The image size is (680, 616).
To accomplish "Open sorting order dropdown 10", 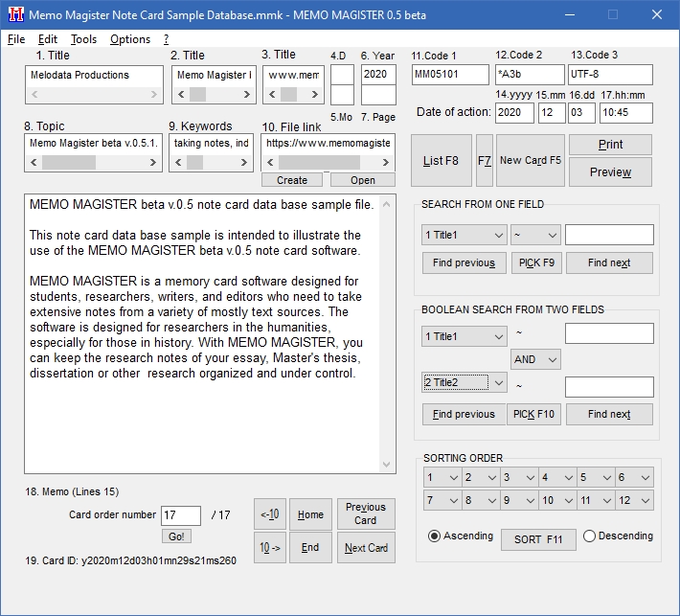I will click(557, 500).
